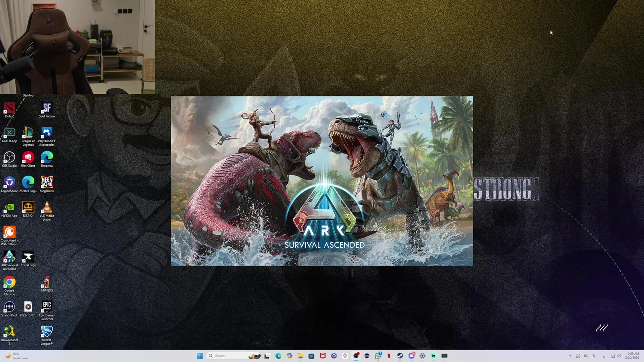Open McAfee from the taskbar

[x=323, y=356]
